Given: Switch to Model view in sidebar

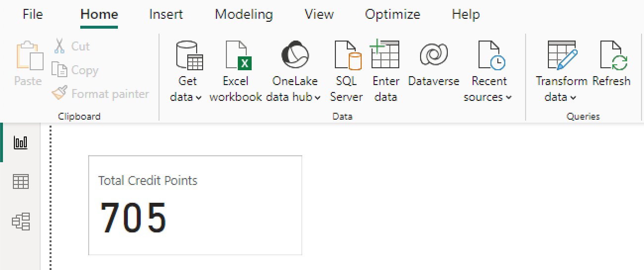Looking at the screenshot, I should [x=21, y=222].
